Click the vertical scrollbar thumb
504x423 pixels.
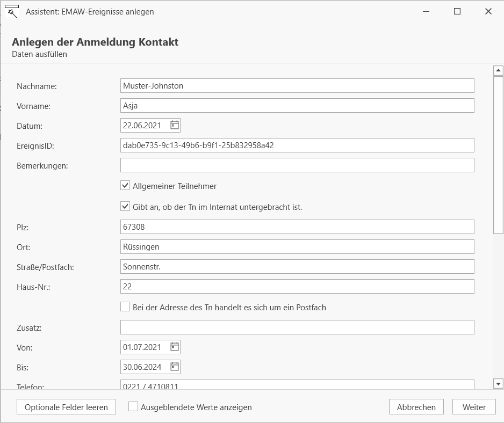498,155
